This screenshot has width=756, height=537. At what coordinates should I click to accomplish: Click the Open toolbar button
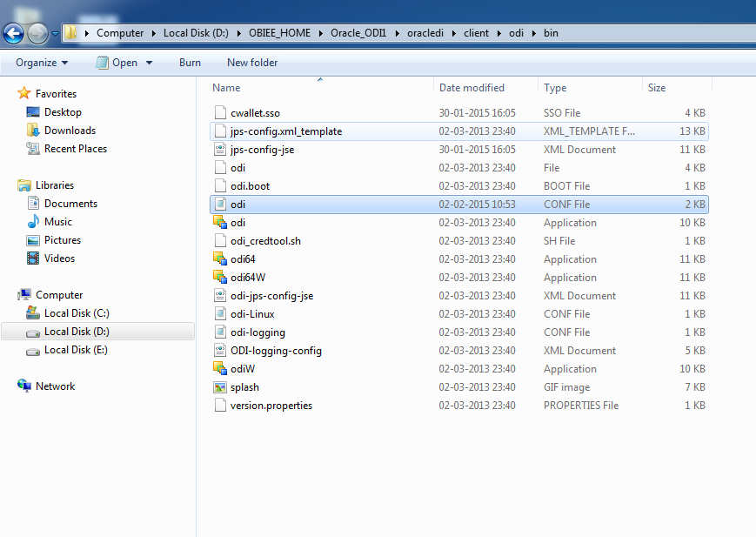click(117, 63)
